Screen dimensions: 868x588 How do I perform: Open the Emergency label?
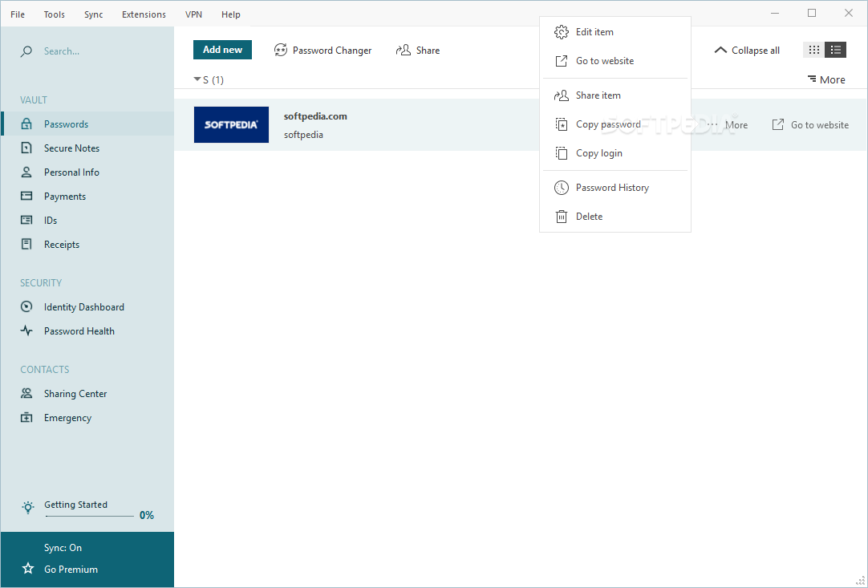(x=67, y=418)
